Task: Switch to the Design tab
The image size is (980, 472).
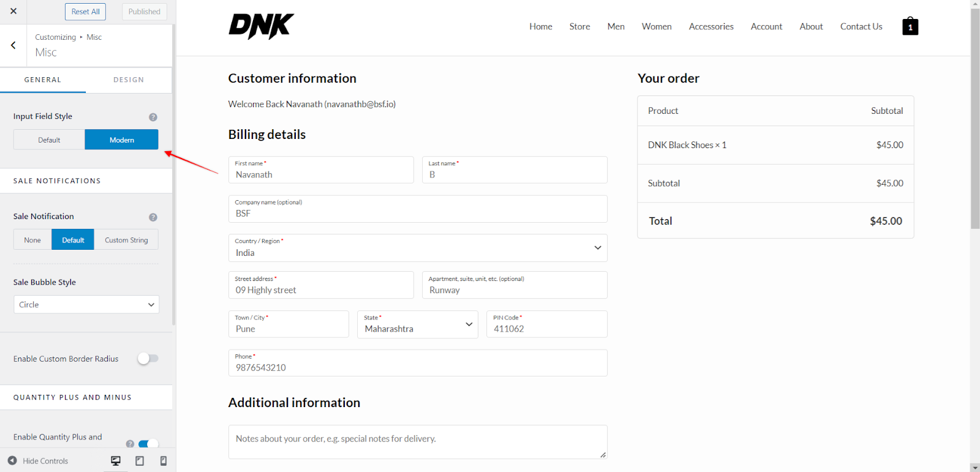Action: [x=129, y=80]
